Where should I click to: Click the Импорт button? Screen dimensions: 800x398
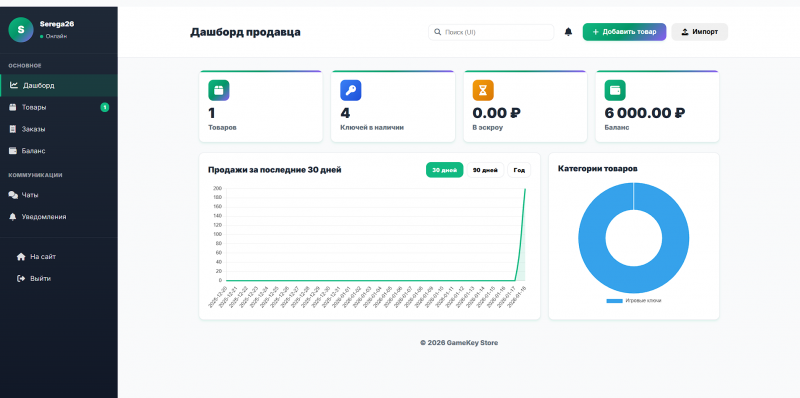point(699,32)
